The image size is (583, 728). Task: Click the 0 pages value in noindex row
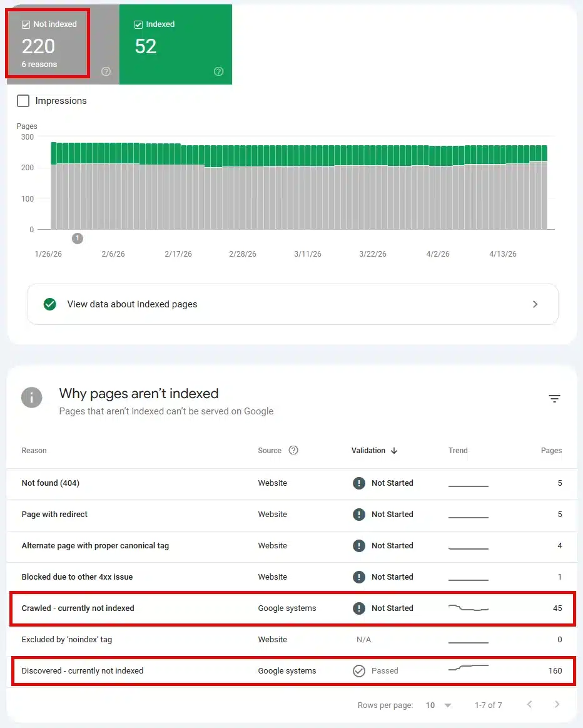click(560, 640)
